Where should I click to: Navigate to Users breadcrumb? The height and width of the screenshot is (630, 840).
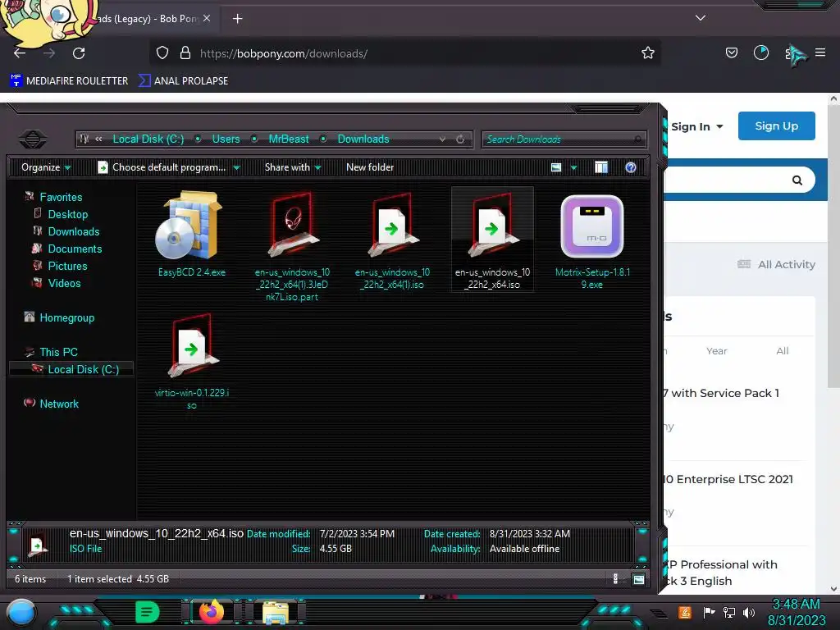pos(226,139)
